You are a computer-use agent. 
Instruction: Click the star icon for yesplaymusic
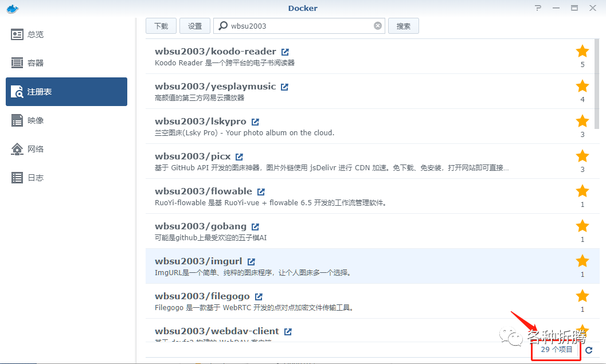[x=582, y=86]
